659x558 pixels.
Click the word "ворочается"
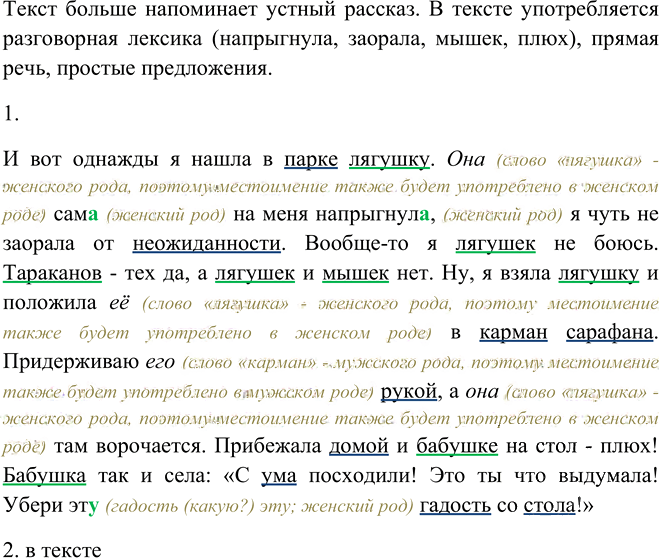tap(151, 446)
